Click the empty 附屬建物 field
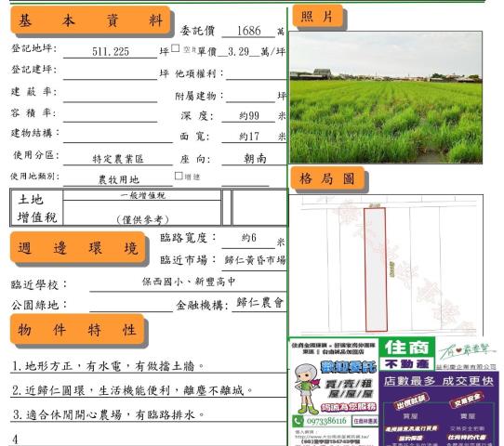This screenshot has width=504, height=446. (251, 96)
